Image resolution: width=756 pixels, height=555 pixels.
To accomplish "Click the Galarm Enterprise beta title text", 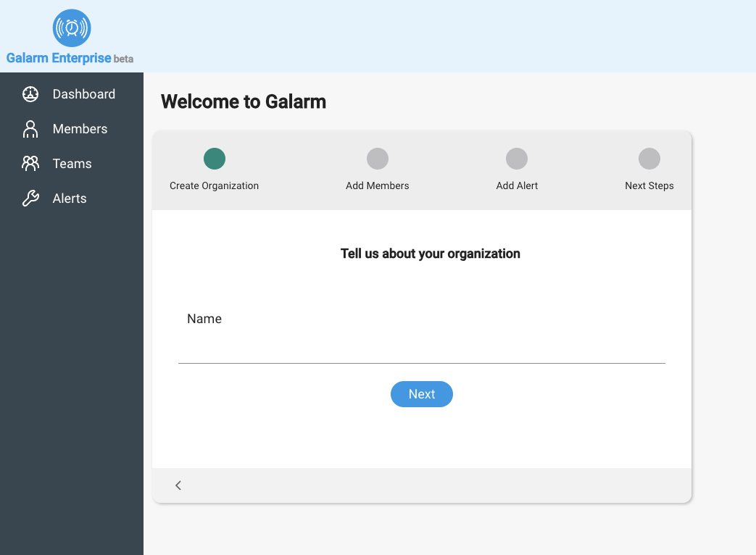I will [x=70, y=59].
